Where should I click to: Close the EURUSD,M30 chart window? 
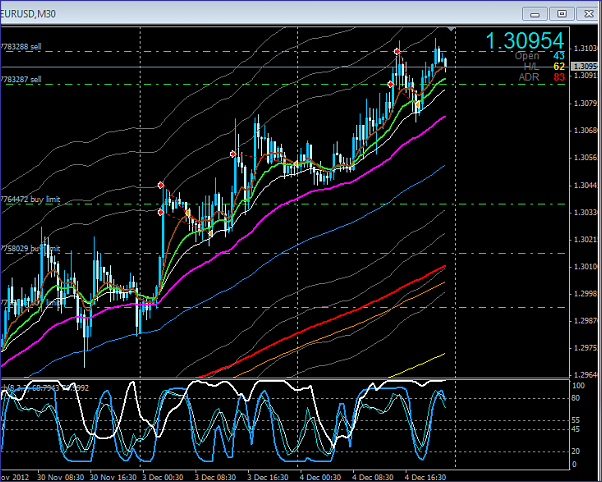[589, 14]
